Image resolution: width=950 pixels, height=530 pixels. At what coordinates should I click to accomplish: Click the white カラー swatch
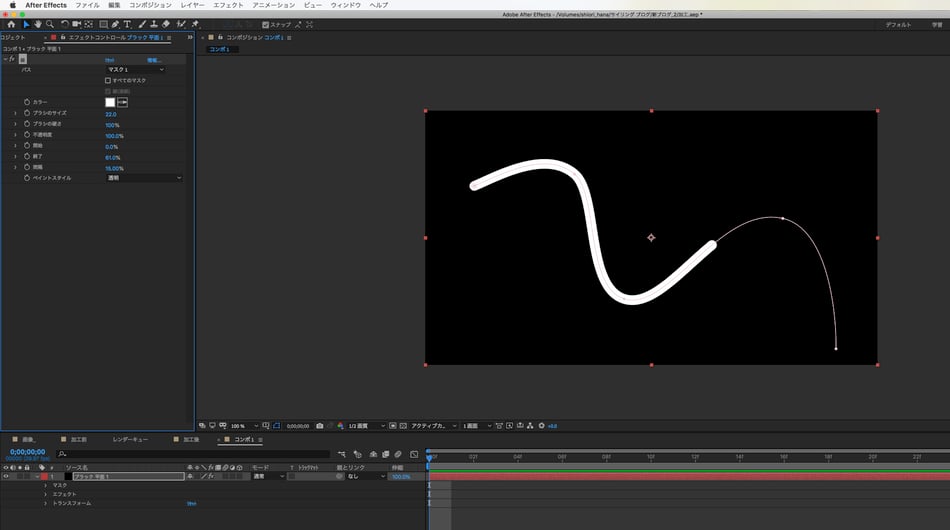(x=110, y=102)
